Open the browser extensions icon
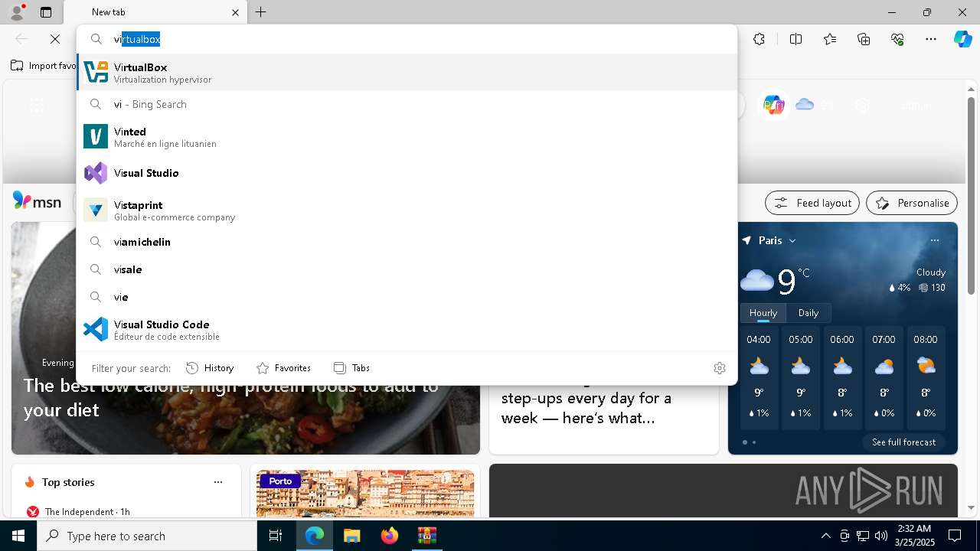Image resolution: width=980 pixels, height=551 pixels. click(759, 39)
